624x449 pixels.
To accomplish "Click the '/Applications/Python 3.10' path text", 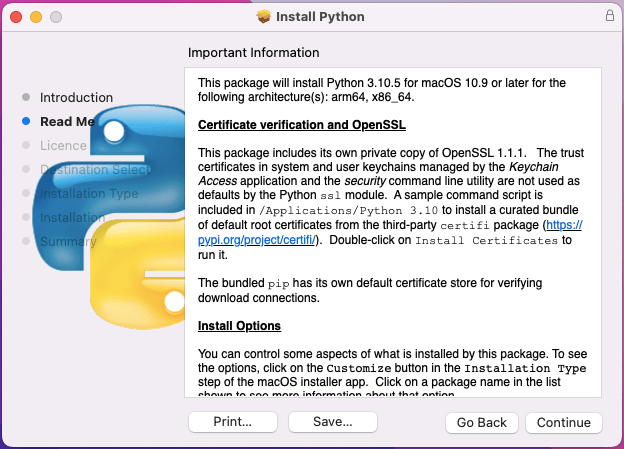I will (x=348, y=210).
